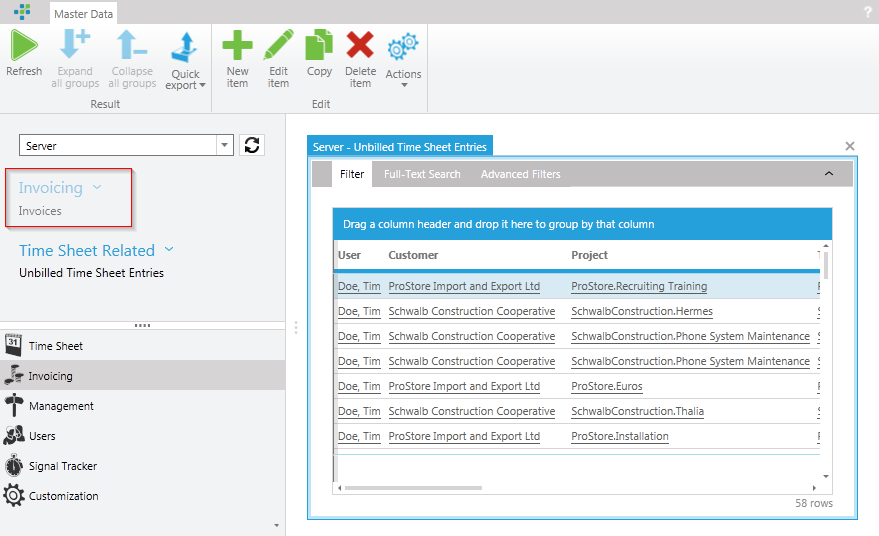Click the 58 rows count label
Screen dimensions: 879x536
tap(813, 503)
